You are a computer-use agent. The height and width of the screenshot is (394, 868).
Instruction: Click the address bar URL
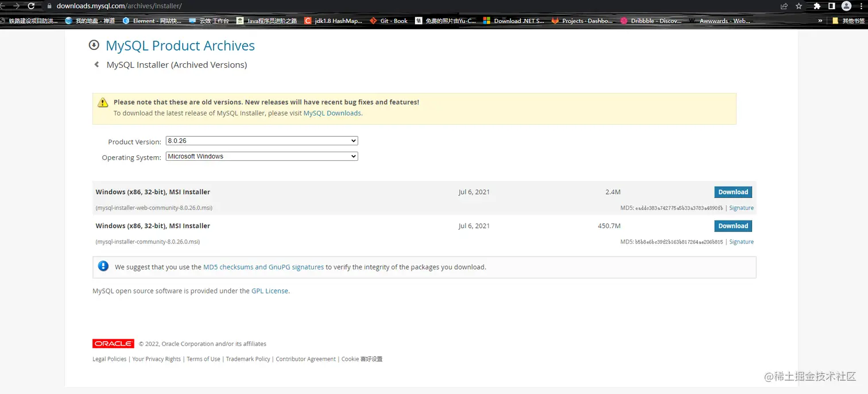(119, 6)
